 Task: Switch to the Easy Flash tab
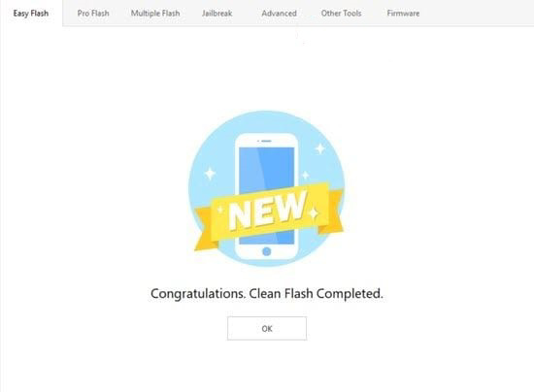(x=31, y=14)
